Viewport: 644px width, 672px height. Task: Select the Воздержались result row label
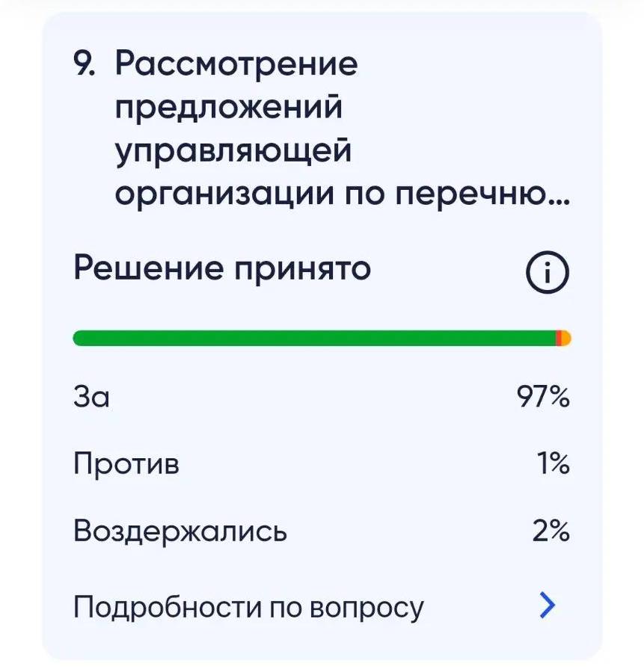[x=180, y=531]
